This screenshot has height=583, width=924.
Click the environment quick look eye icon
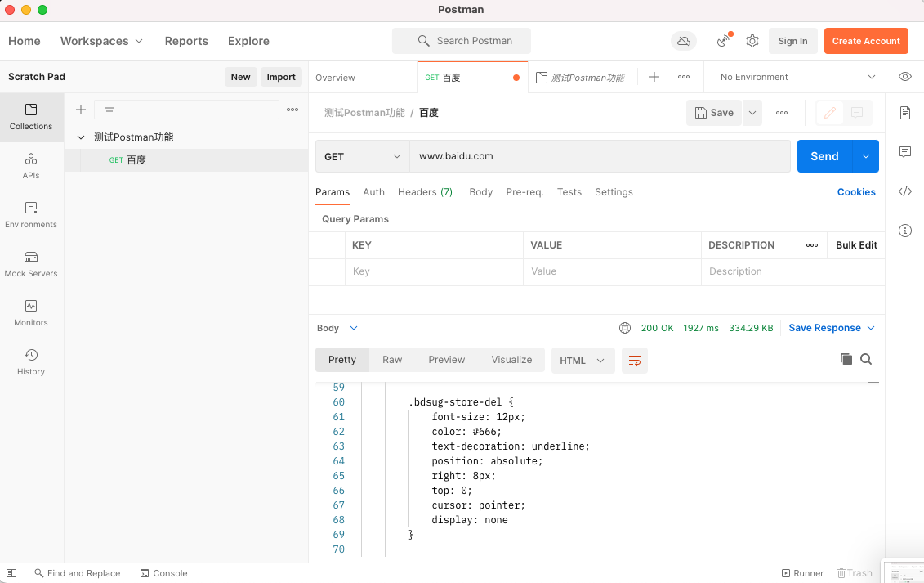905,77
